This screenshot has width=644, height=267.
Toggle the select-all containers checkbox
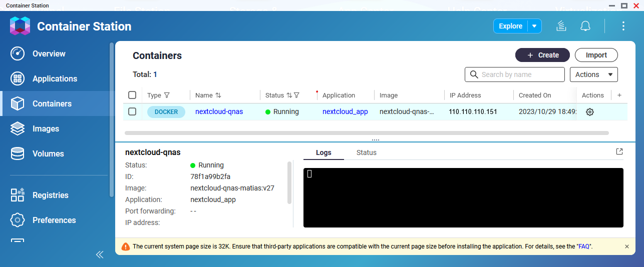click(132, 95)
